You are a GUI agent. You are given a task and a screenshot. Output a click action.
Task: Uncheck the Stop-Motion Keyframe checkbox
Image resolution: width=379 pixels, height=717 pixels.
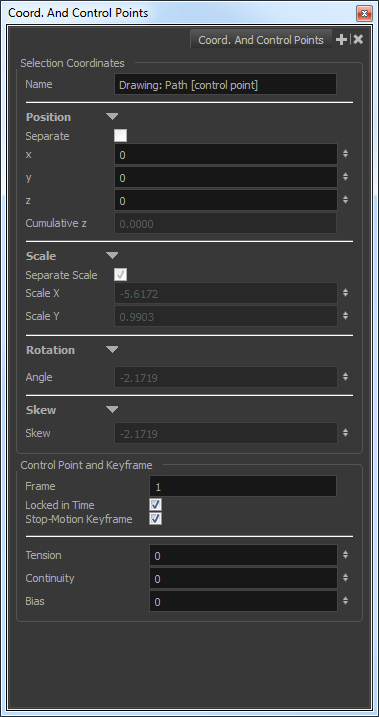pos(155,519)
